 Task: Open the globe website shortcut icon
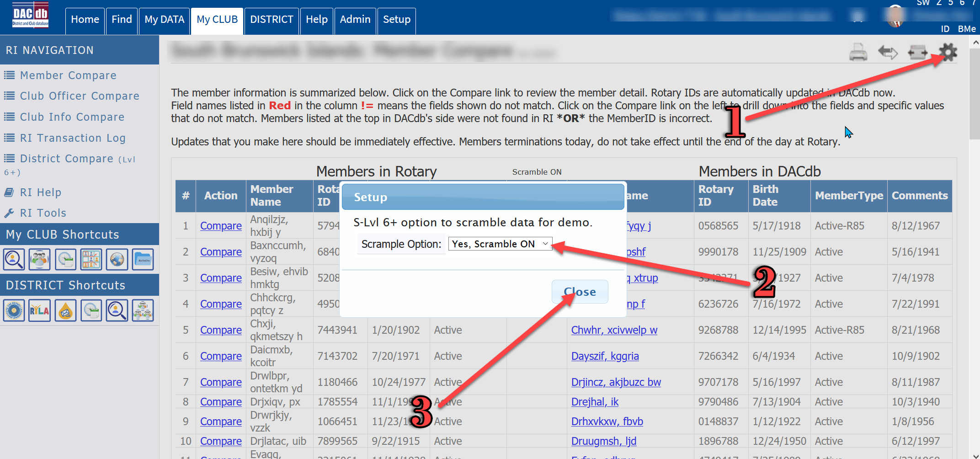tap(117, 260)
